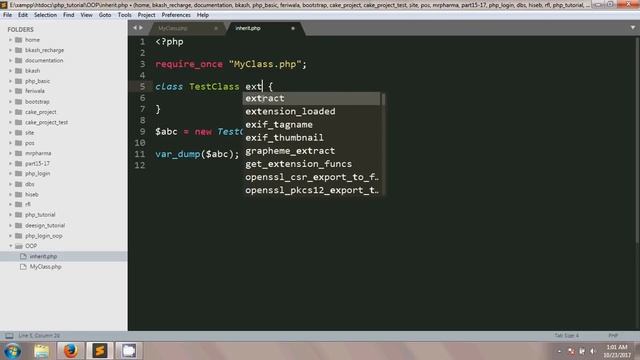Expand the home folder

click(11, 40)
